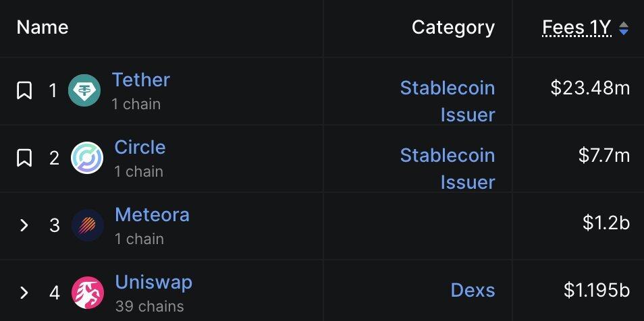644x321 pixels.
Task: Open the Uniswap protocol link
Action: [153, 282]
